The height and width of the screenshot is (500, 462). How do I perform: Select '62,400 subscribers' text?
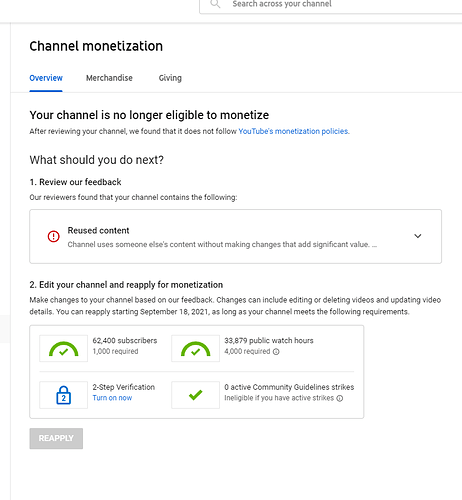(125, 340)
